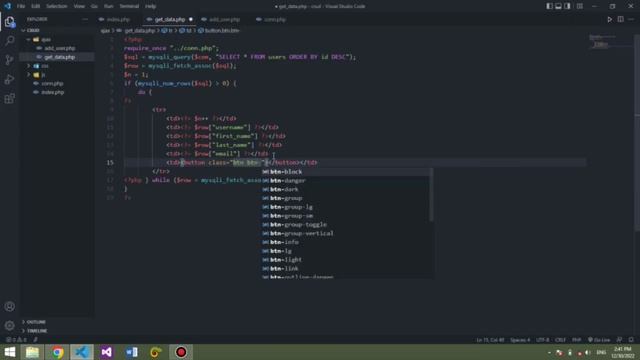
Task: Open the Extensions view
Action: pyautogui.click(x=9, y=98)
